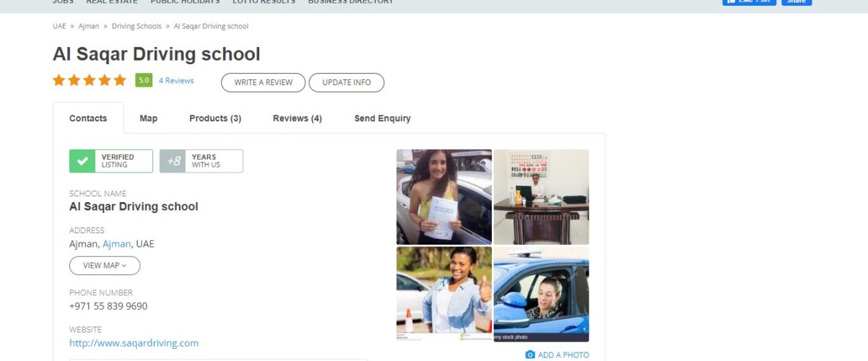Click the Al Saqar Driving school page heading

(157, 54)
